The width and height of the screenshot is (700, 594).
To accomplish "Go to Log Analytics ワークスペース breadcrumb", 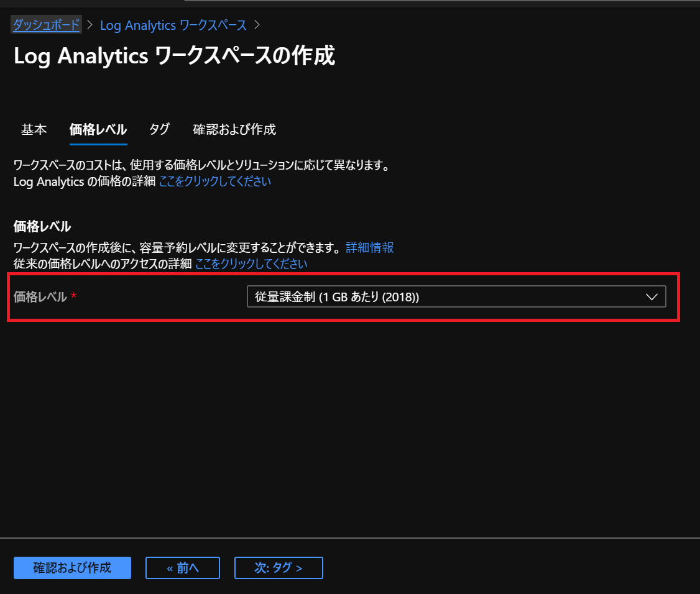I will (x=173, y=25).
